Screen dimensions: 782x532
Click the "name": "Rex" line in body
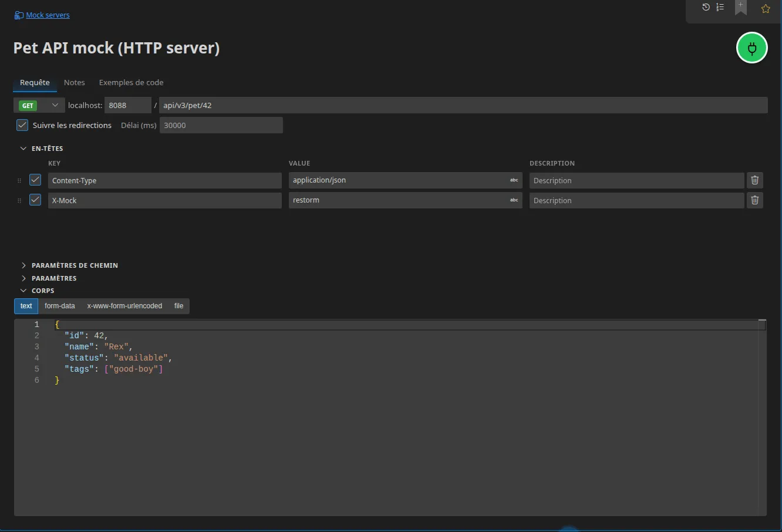(99, 347)
